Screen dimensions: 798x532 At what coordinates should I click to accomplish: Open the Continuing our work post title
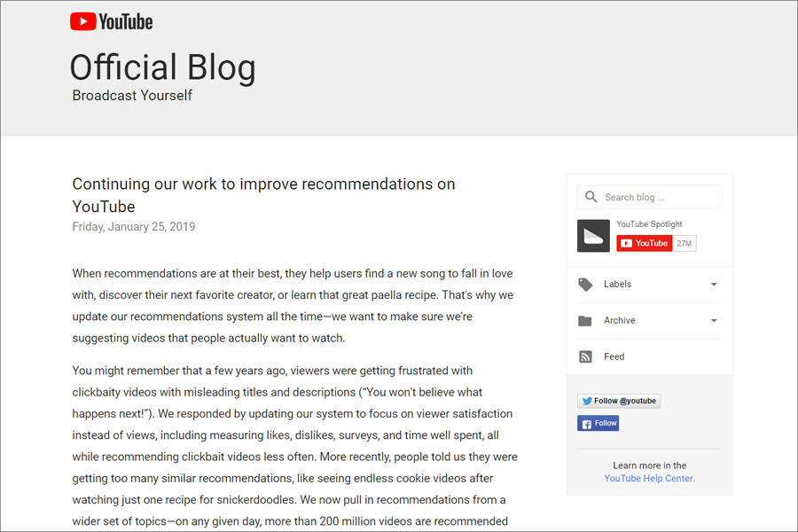(263, 195)
